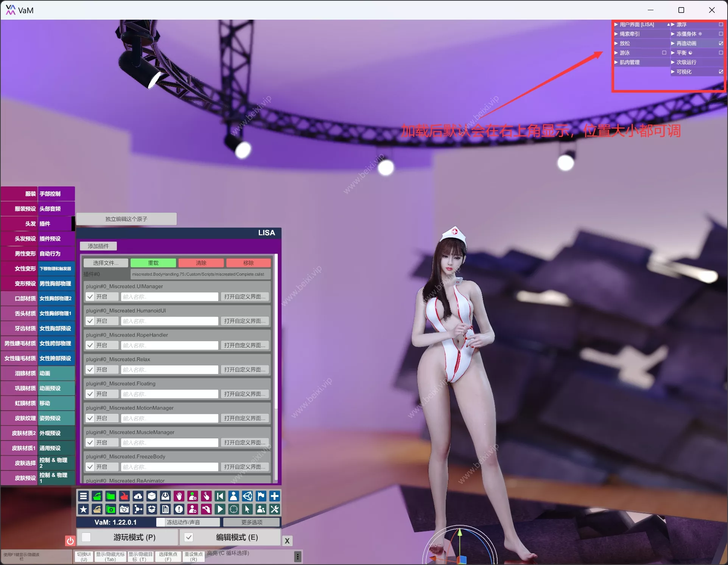Toggle the 编辑模式 (E) checkbox
Screen dimensions: 728x565
[x=188, y=537]
